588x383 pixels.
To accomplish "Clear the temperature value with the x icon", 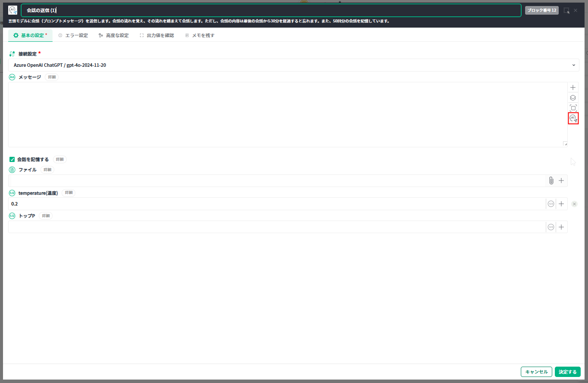I will click(574, 204).
